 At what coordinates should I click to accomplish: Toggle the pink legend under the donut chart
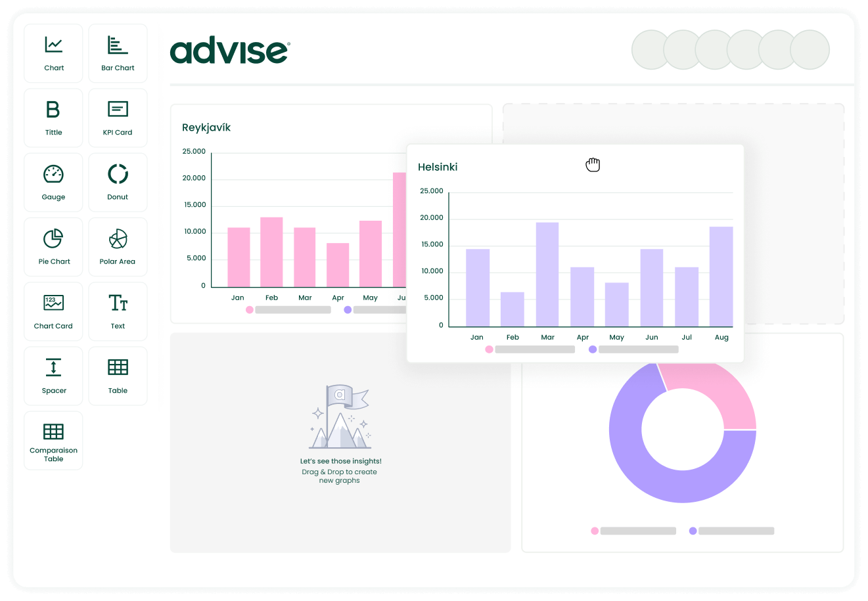click(595, 530)
